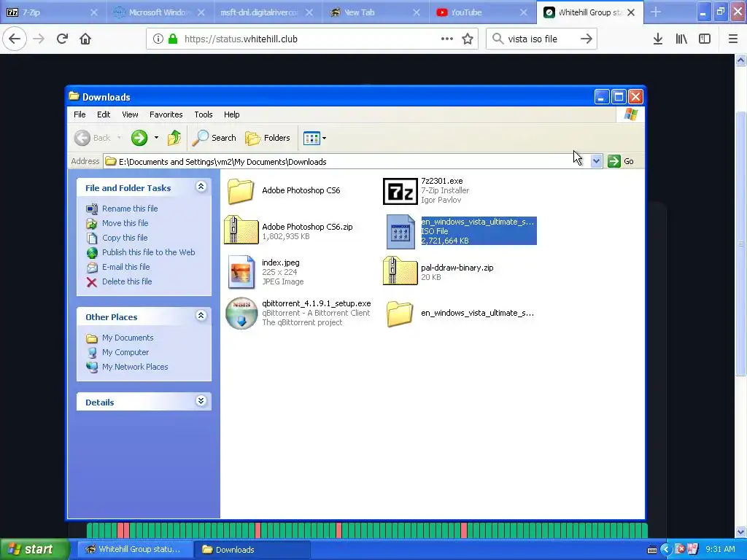
Task: Click the Explorer Back button
Action: (x=93, y=138)
